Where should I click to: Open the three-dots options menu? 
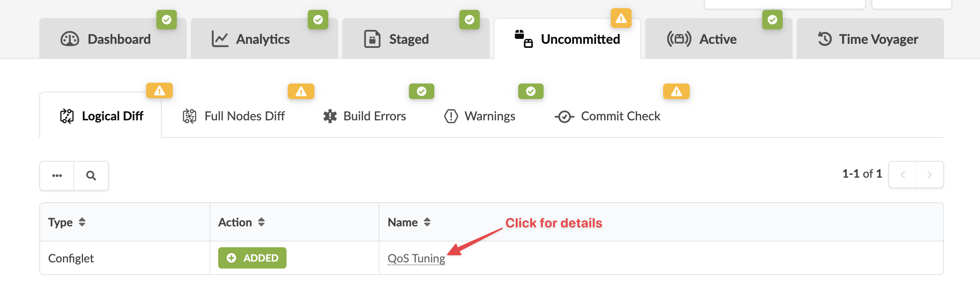[x=57, y=176]
